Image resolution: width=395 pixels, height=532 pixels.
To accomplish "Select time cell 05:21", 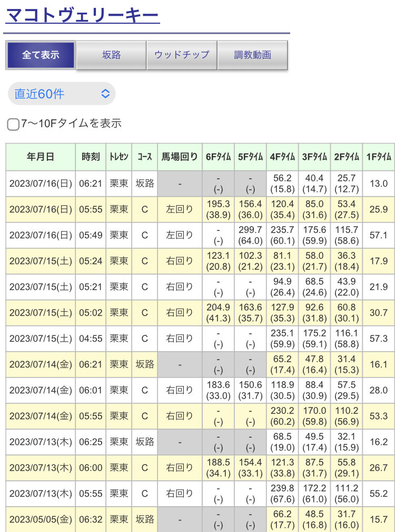I will coord(91,287).
